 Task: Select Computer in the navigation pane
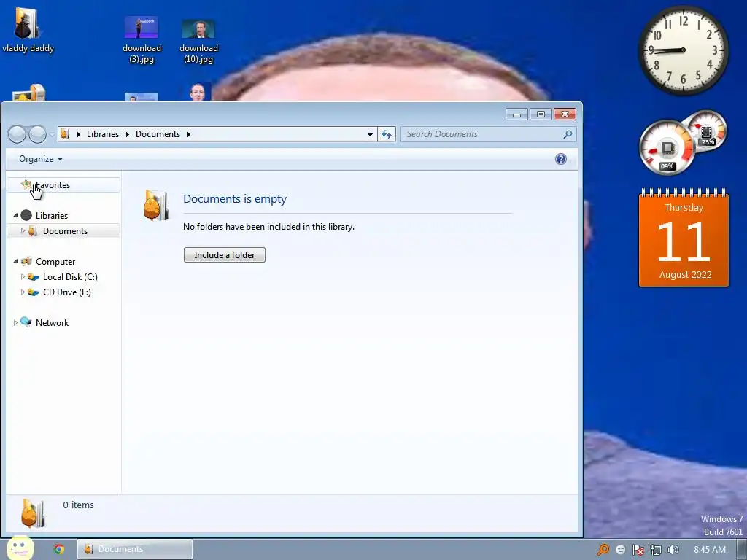click(x=55, y=262)
